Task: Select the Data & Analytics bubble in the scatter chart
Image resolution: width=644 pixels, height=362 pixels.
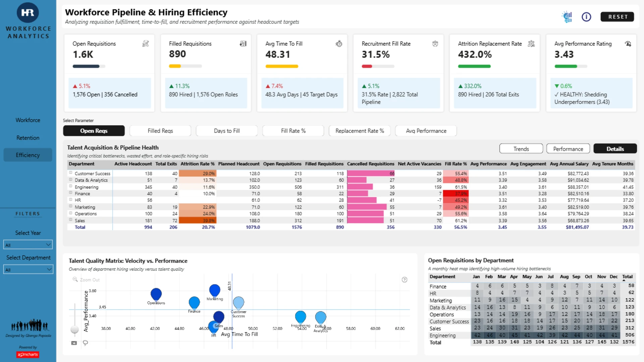Action: (x=321, y=318)
